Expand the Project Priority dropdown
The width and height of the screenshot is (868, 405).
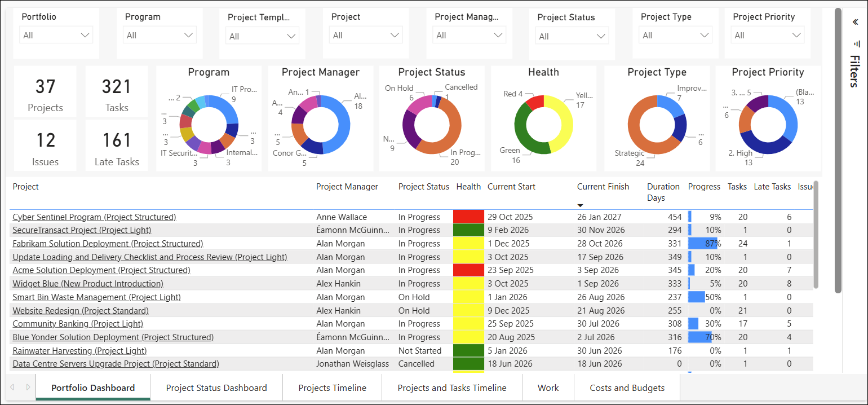[x=768, y=36]
